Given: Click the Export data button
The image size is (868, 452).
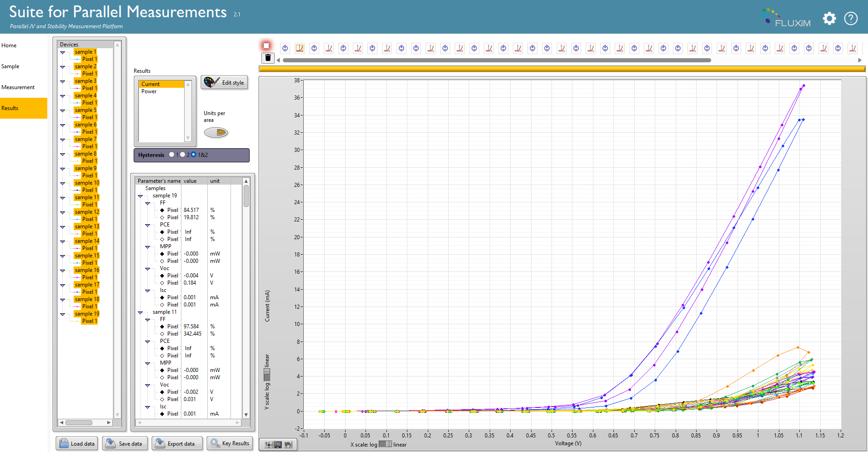Looking at the screenshot, I should click(177, 443).
